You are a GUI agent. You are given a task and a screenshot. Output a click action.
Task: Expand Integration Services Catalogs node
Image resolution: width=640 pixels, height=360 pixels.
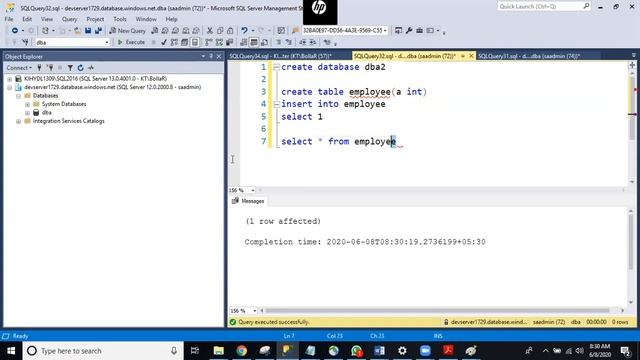(x=18, y=121)
